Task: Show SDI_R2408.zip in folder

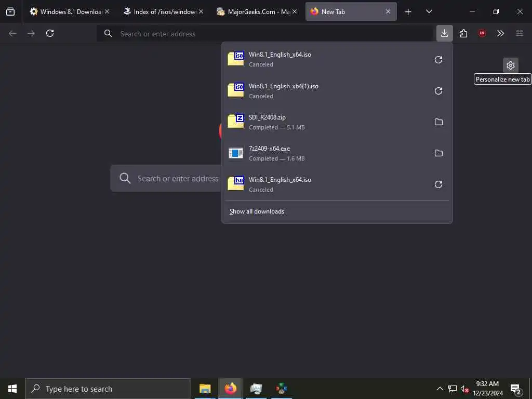Action: coord(438,122)
